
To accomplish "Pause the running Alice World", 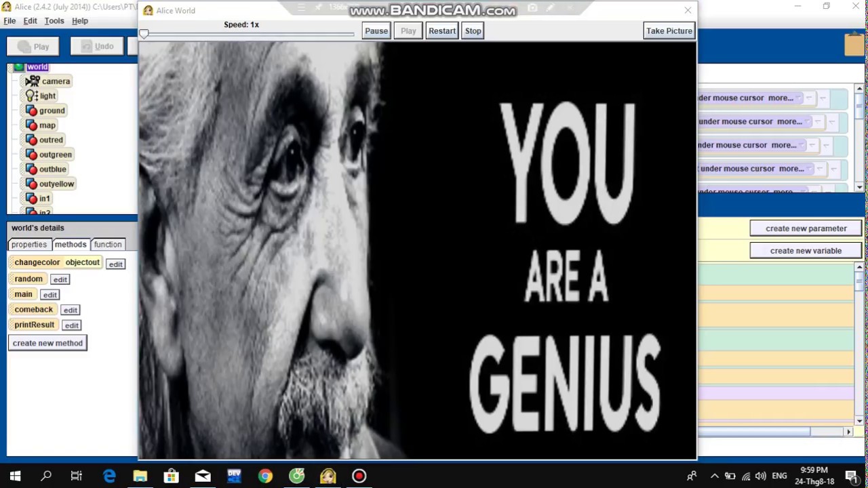I will click(376, 30).
